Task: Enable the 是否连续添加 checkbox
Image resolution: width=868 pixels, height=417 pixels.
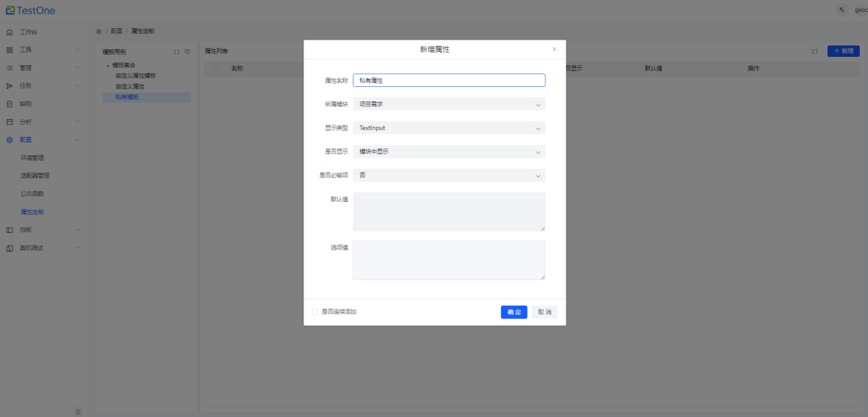Action: 315,312
